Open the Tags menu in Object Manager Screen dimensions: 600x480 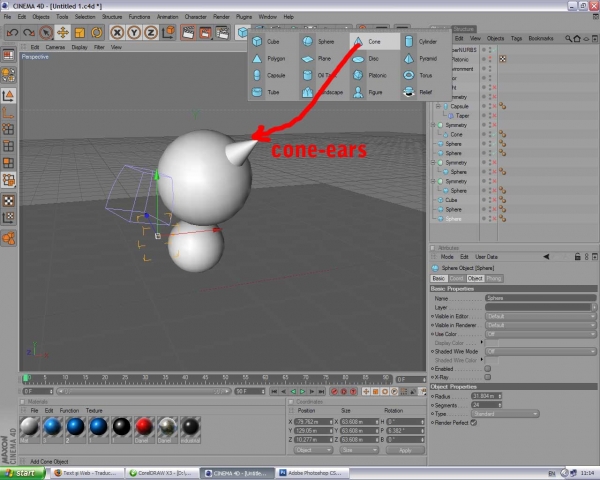516,38
